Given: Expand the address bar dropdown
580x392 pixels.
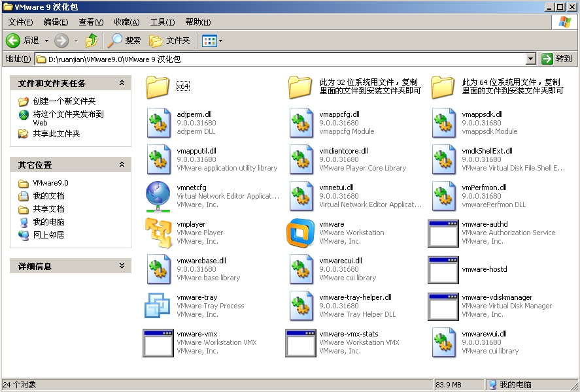Looking at the screenshot, I should 531,59.
